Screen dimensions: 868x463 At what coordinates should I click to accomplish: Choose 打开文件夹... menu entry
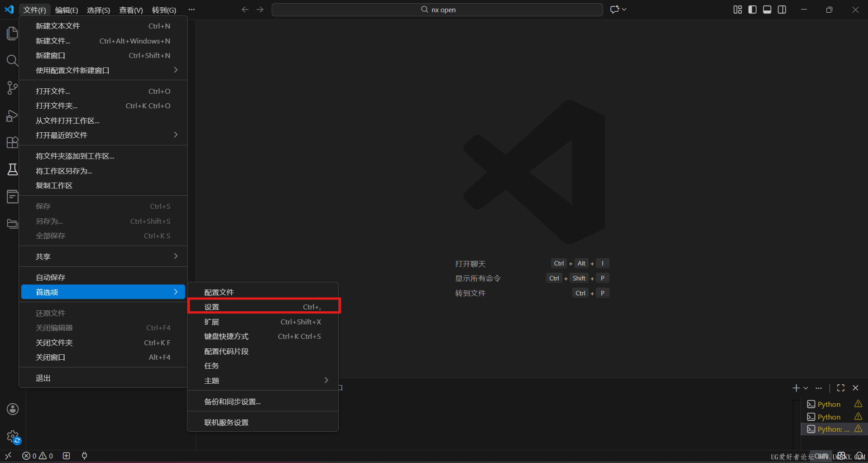click(x=103, y=106)
